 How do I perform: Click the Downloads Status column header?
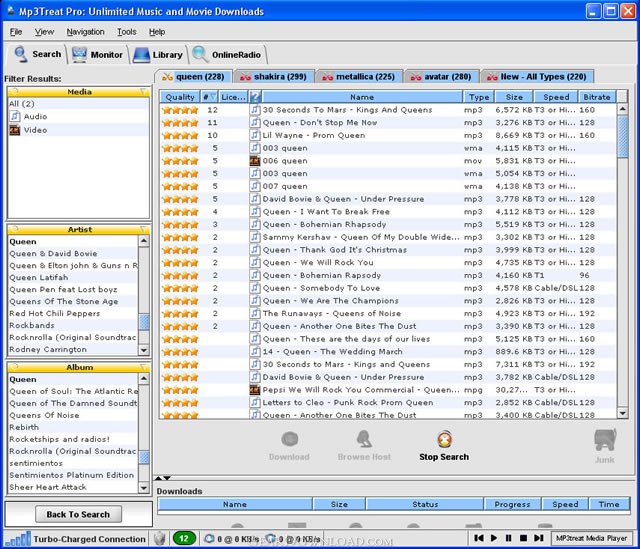[x=425, y=504]
